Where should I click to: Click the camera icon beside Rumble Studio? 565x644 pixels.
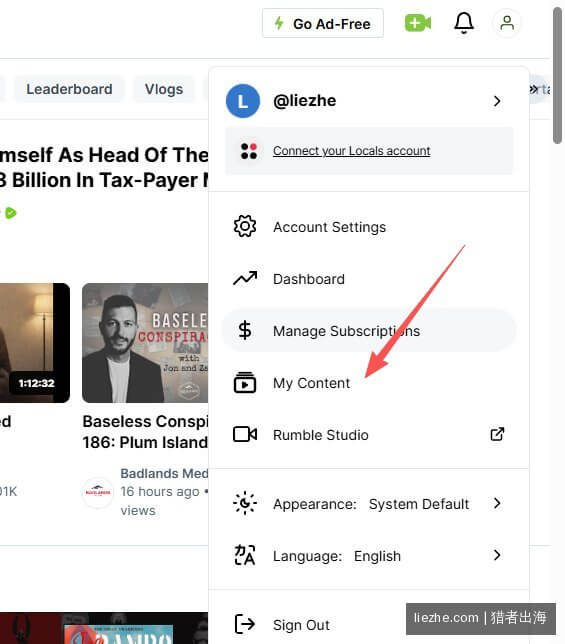(245, 434)
